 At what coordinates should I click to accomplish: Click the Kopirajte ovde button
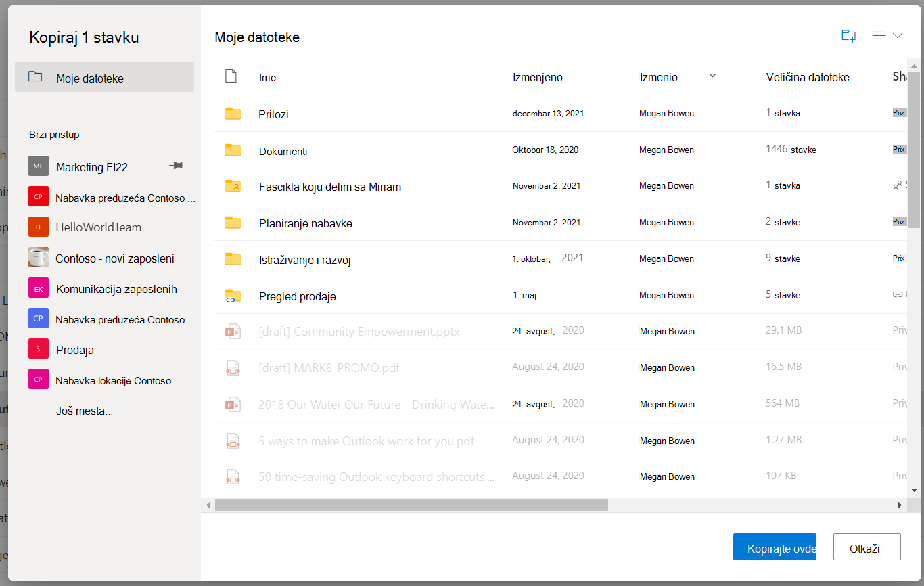[775, 547]
